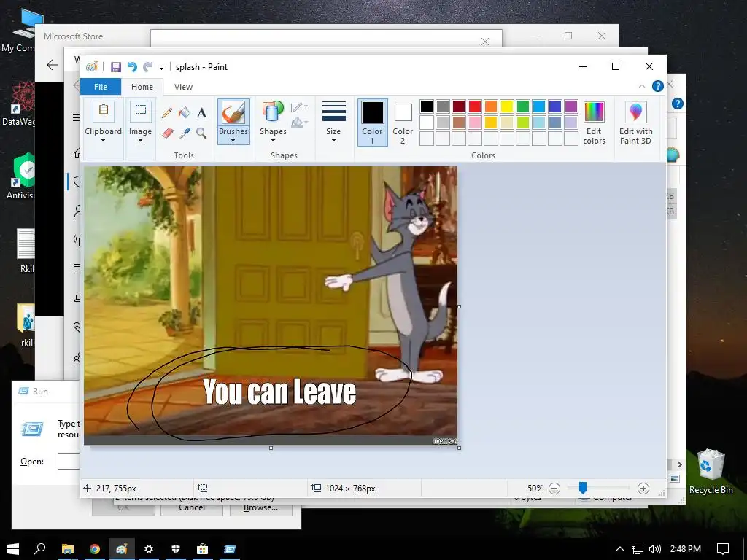The width and height of the screenshot is (747, 560).
Task: Click the Save icon in quick access toolbar
Action: tap(116, 67)
